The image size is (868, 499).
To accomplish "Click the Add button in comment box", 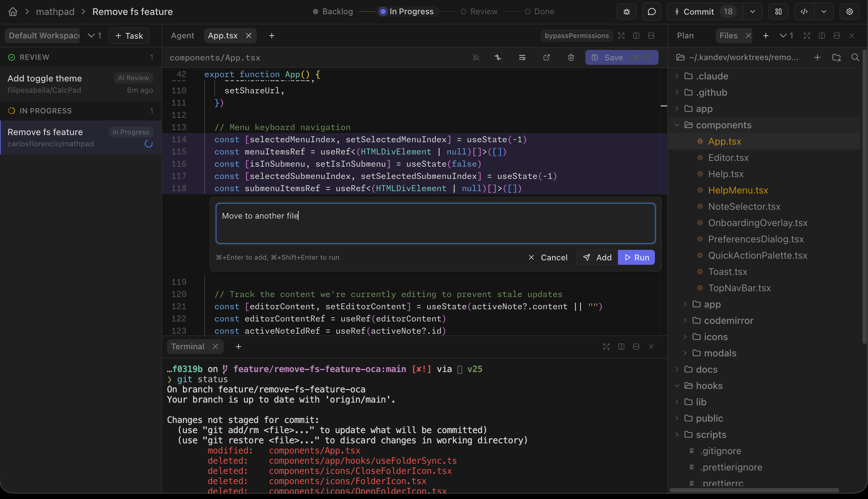I will point(597,257).
